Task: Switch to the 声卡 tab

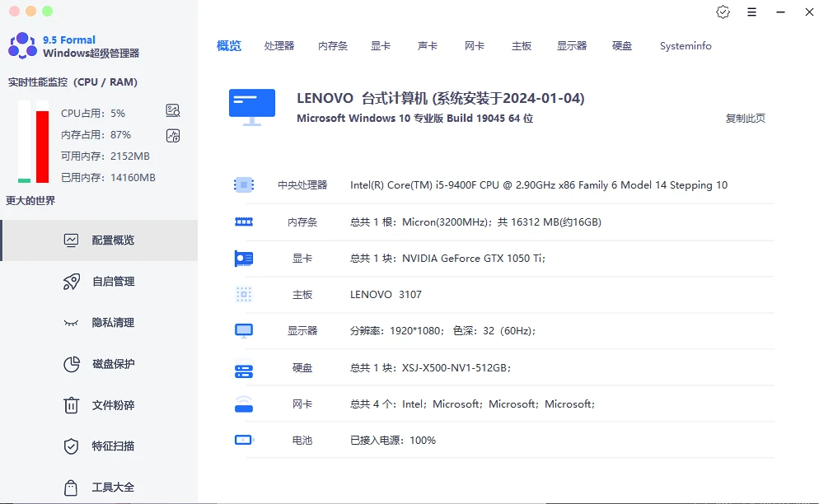Action: pos(428,46)
